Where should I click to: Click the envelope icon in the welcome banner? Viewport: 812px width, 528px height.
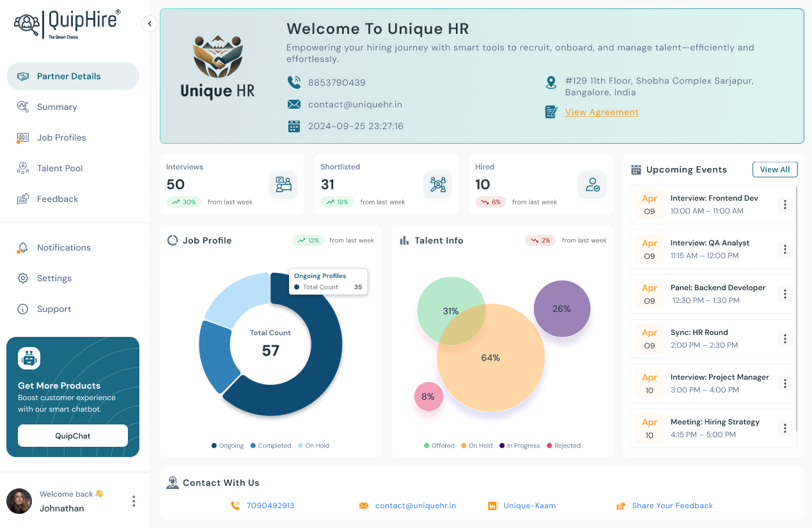click(294, 104)
